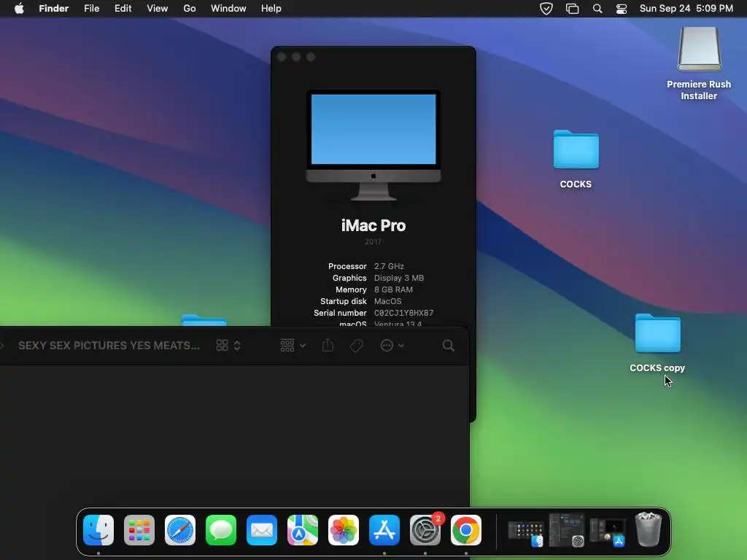Open Finder from the Dock
The image size is (747, 560).
[98, 530]
